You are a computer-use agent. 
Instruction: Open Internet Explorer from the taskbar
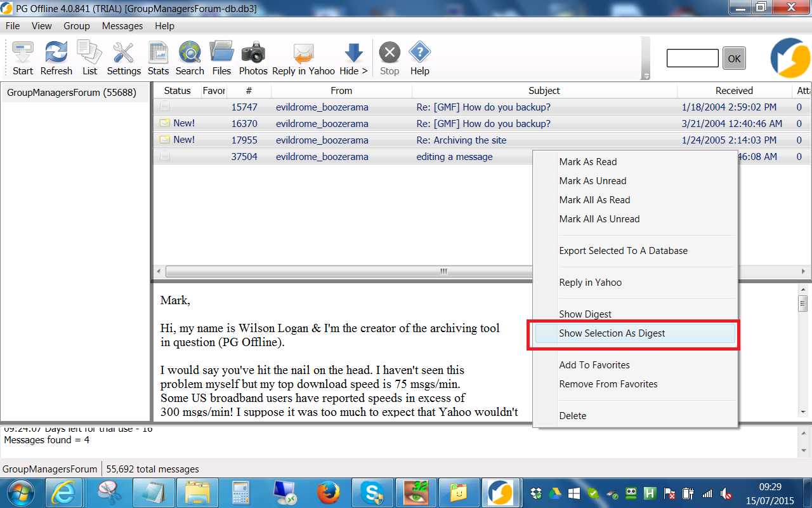65,493
